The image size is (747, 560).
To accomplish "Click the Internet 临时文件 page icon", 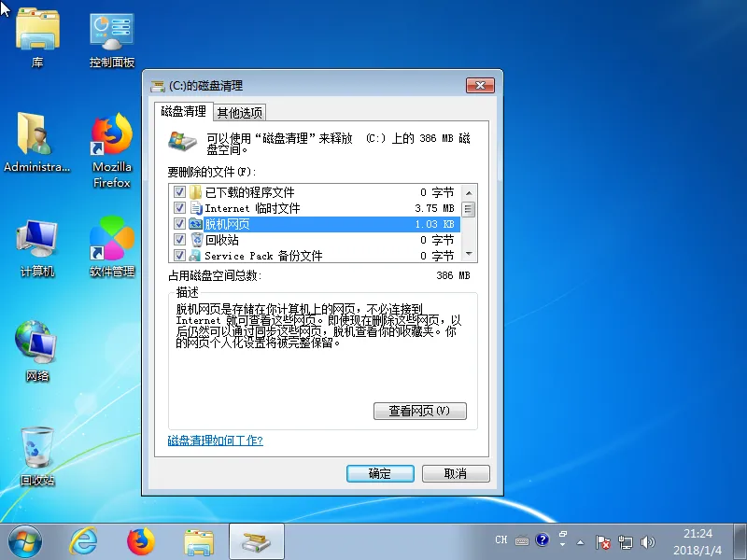I will tap(196, 208).
